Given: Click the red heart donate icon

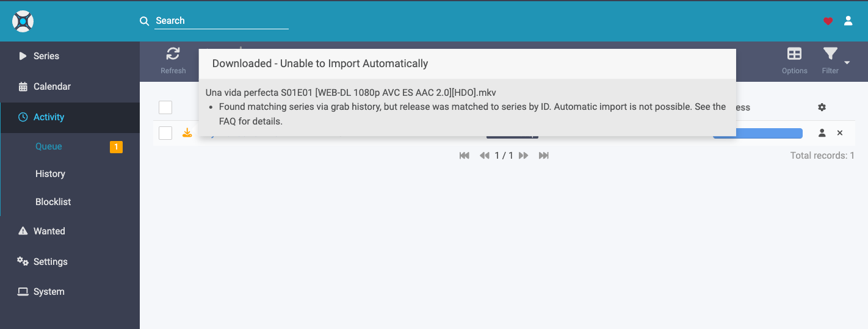Looking at the screenshot, I should click(x=828, y=21).
